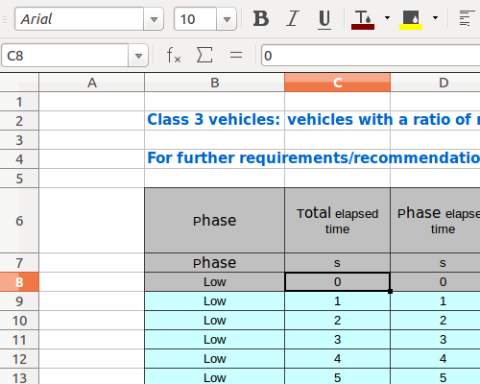Select row 11 header

pos(19,340)
